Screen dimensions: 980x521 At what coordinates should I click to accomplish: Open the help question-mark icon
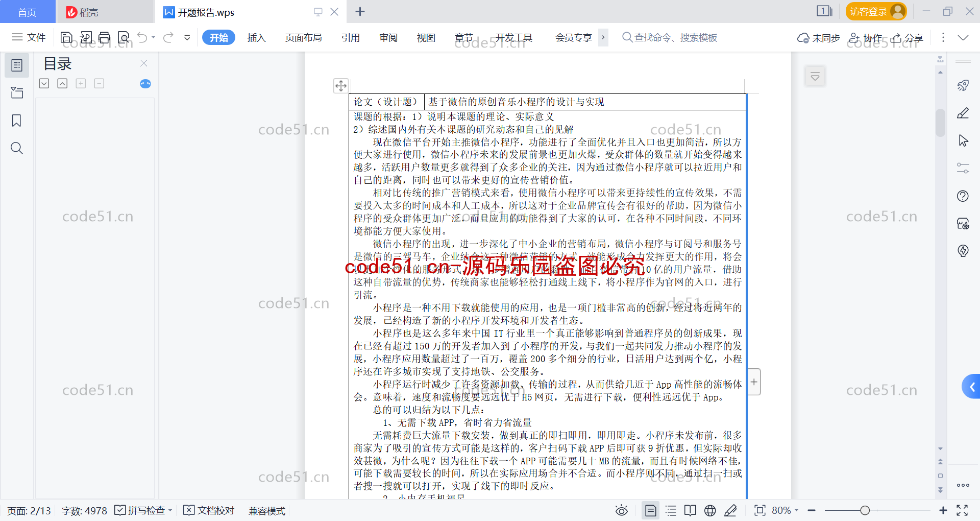pos(963,196)
